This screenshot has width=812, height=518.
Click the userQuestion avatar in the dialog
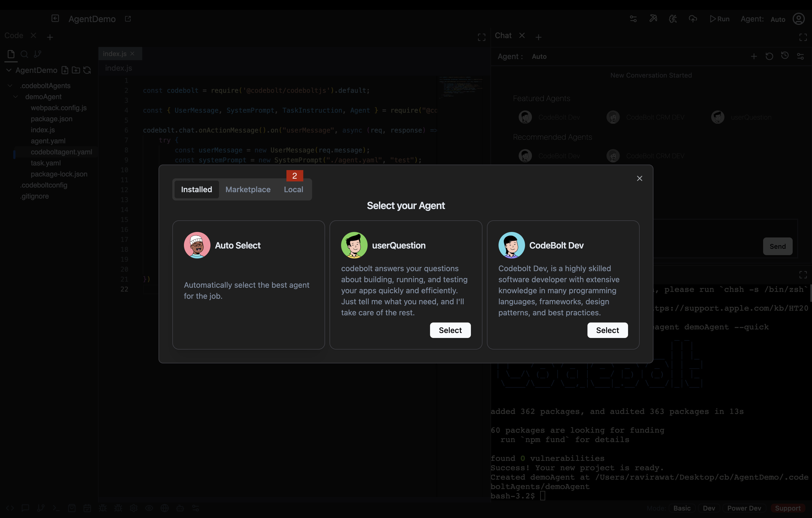pyautogui.click(x=354, y=245)
